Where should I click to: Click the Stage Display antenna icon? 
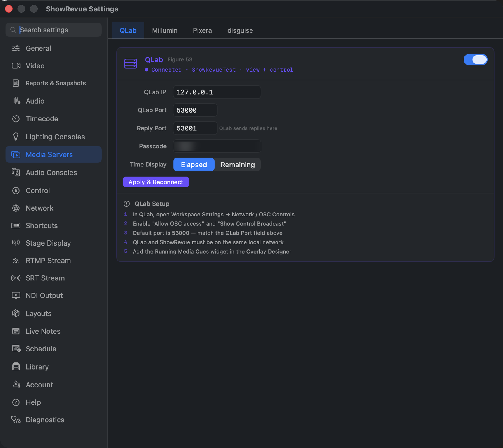[x=16, y=243]
